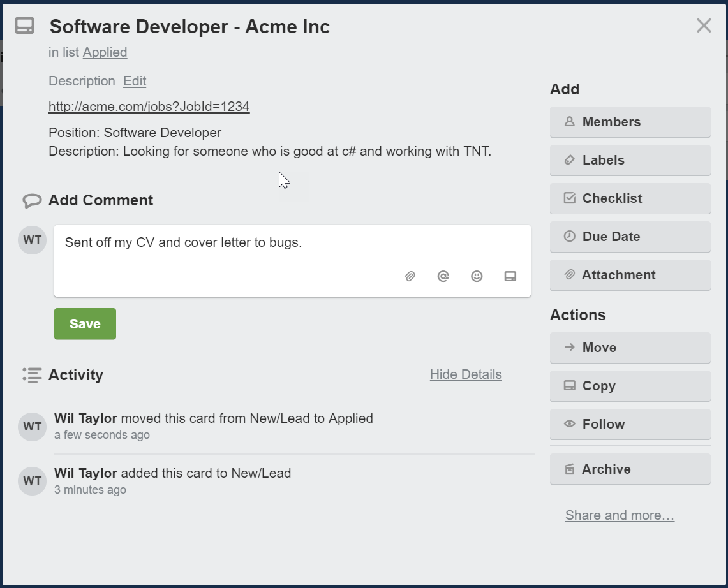Open the emoji picker in comment box
Screen dimensions: 728x588
477,276
